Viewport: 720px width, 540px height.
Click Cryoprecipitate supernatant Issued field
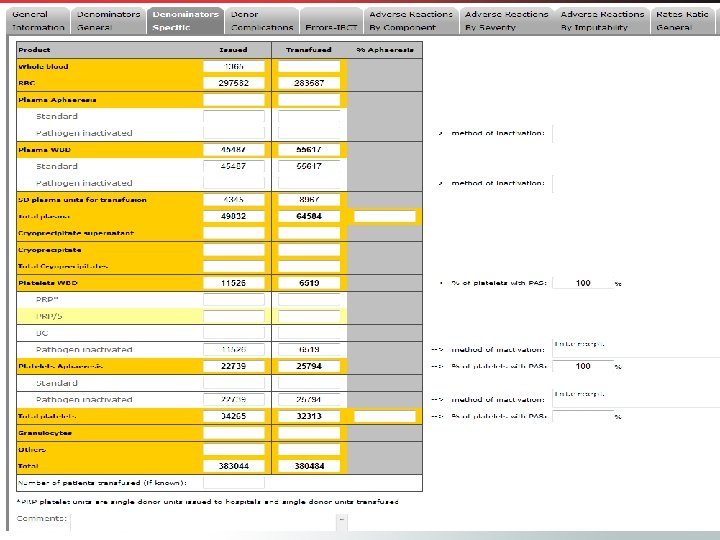click(234, 233)
